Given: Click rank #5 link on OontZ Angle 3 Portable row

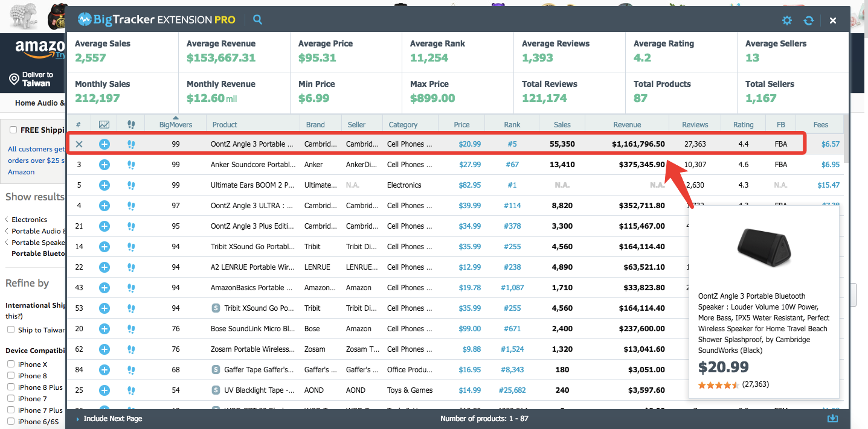Looking at the screenshot, I should tap(512, 144).
